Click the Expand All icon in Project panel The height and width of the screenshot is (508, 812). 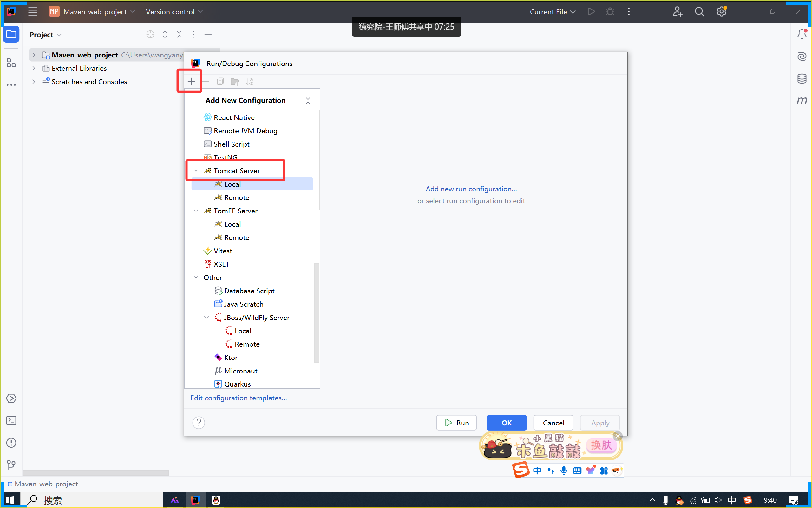pyautogui.click(x=165, y=34)
